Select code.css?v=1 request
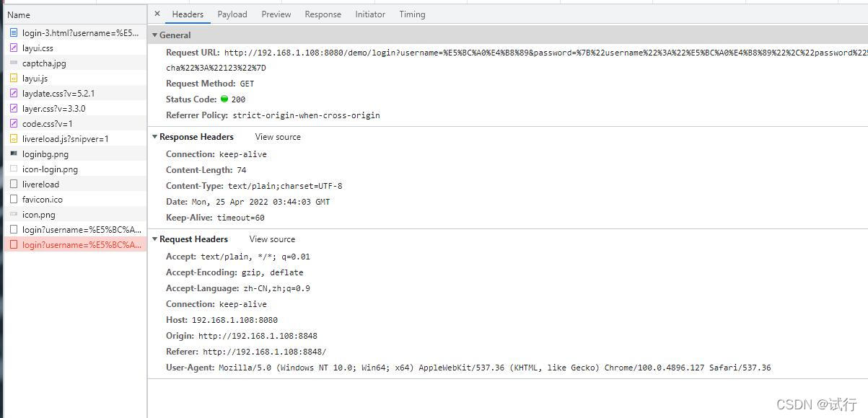 74,123
